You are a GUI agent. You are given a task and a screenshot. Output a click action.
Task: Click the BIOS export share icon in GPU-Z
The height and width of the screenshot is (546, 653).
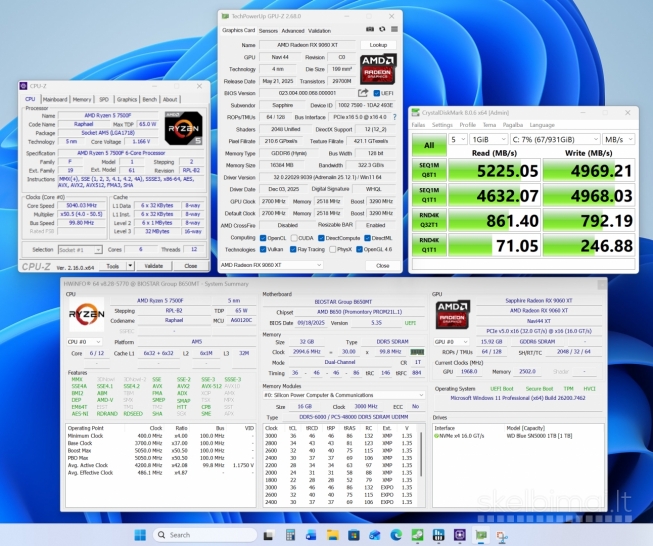point(363,93)
